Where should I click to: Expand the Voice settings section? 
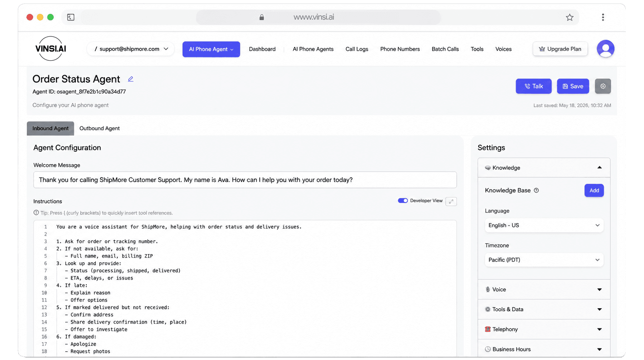point(544,290)
